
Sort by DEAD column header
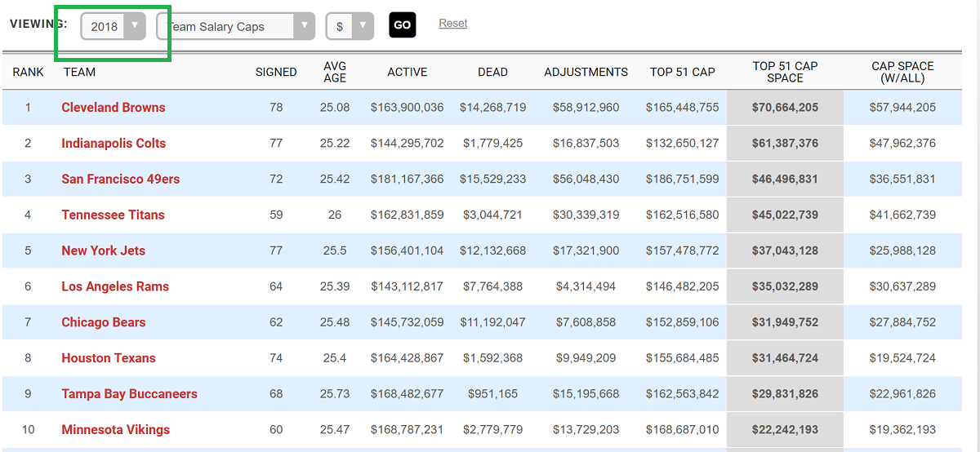(x=492, y=72)
